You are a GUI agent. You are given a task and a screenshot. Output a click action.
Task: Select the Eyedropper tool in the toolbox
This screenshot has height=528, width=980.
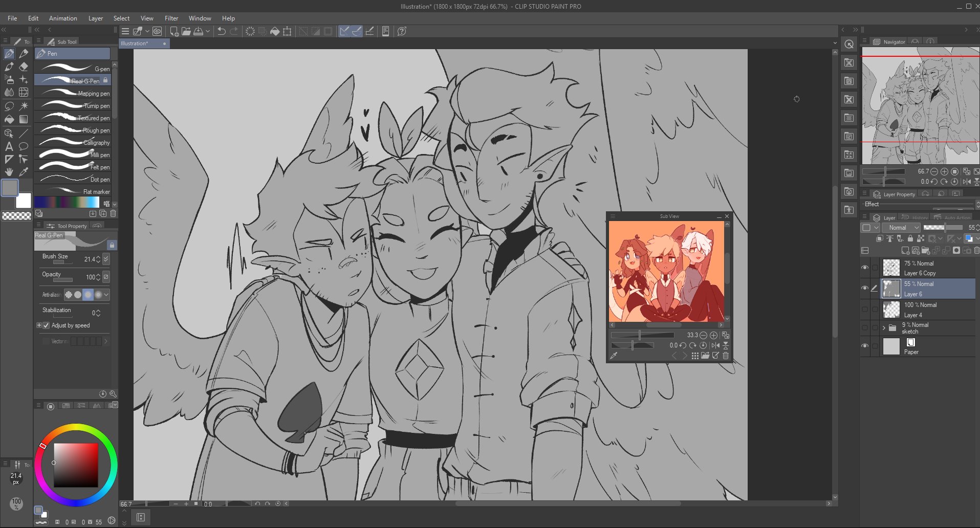click(24, 172)
